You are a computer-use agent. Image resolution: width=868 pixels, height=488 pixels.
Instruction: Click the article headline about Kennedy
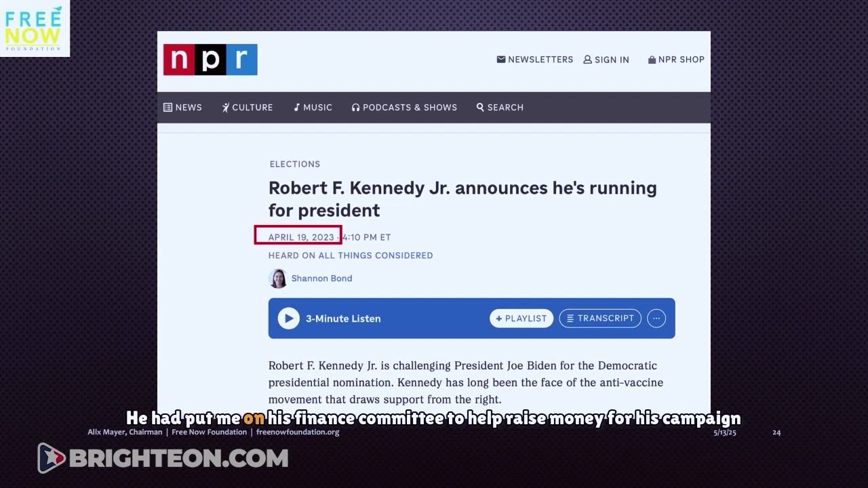462,199
